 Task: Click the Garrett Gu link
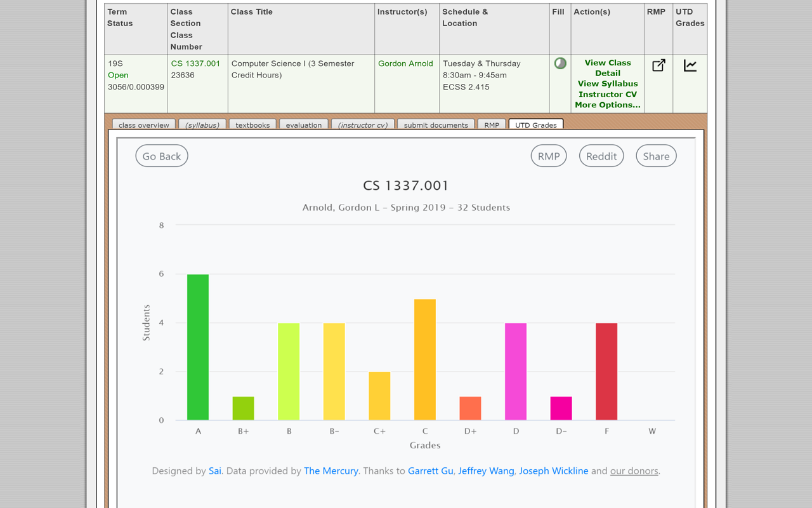tap(431, 471)
